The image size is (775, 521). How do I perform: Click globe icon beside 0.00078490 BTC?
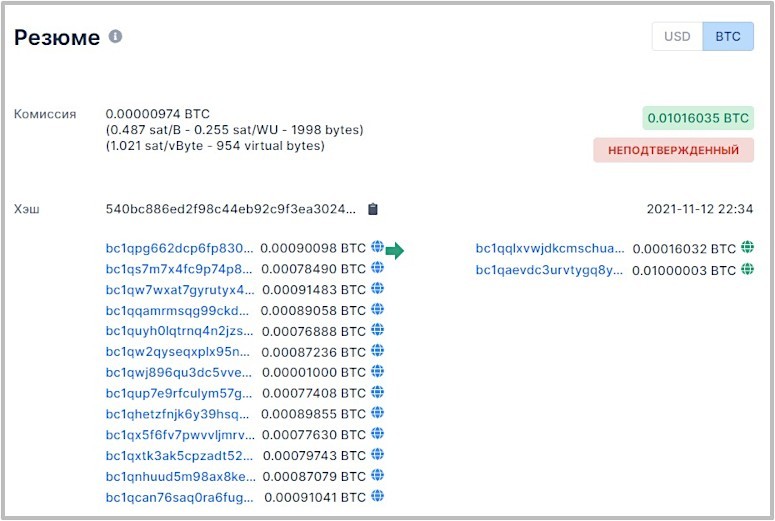pos(378,267)
